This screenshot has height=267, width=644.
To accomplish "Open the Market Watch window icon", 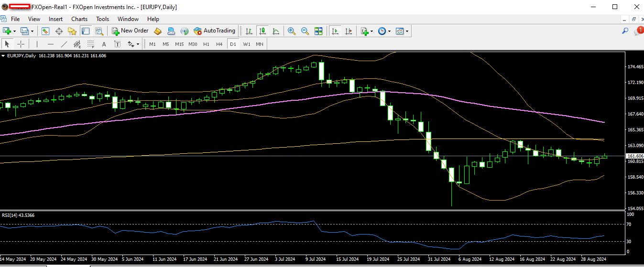I will click(45, 31).
